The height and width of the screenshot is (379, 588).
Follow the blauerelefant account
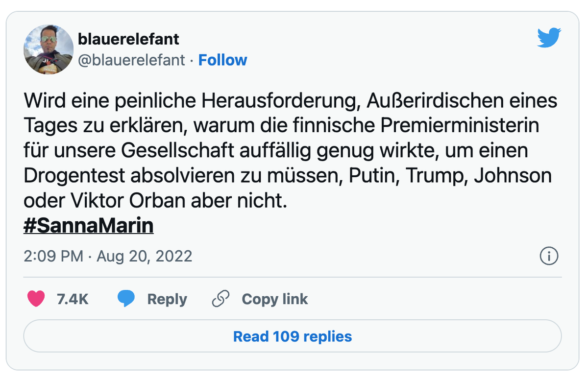point(222,60)
